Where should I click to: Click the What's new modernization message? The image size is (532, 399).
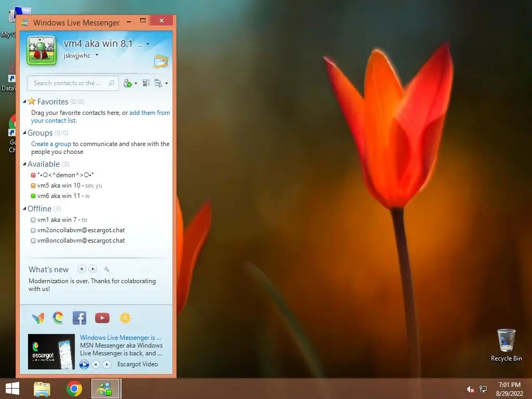tap(92, 285)
